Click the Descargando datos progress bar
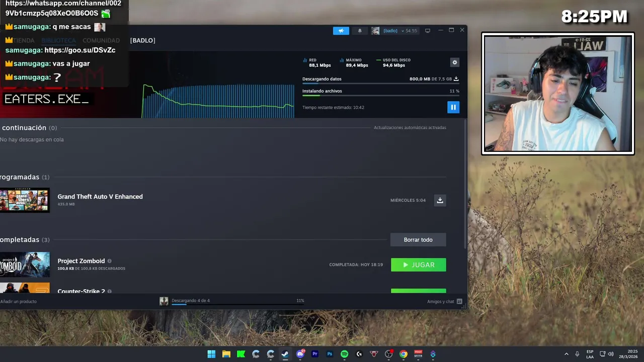 (x=380, y=83)
